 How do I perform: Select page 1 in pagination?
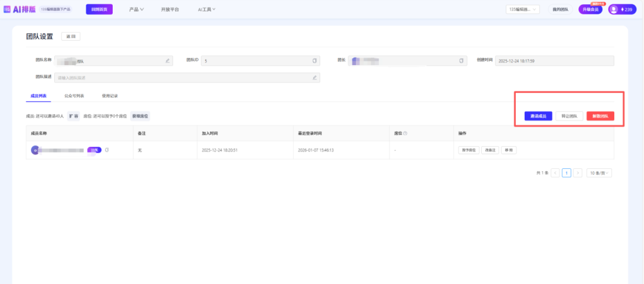tap(566, 173)
